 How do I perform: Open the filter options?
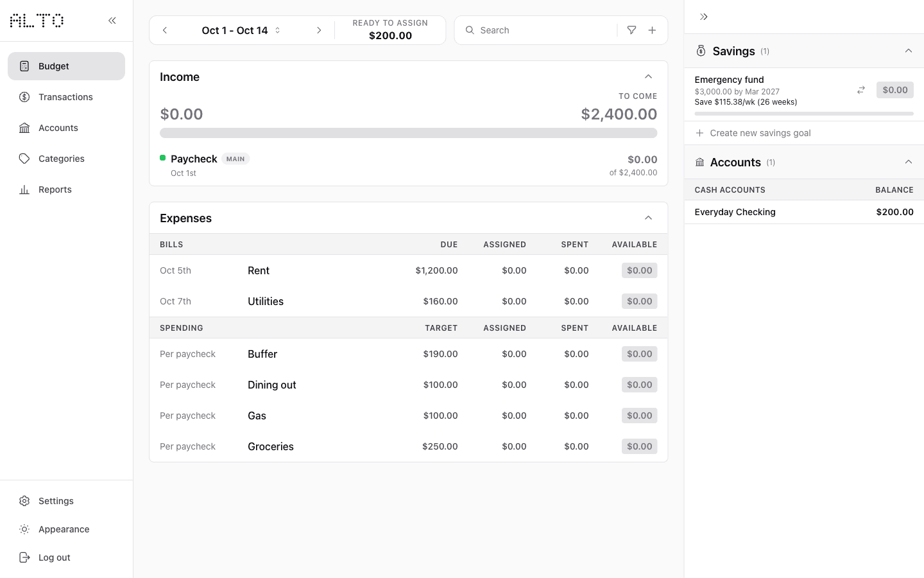point(632,30)
